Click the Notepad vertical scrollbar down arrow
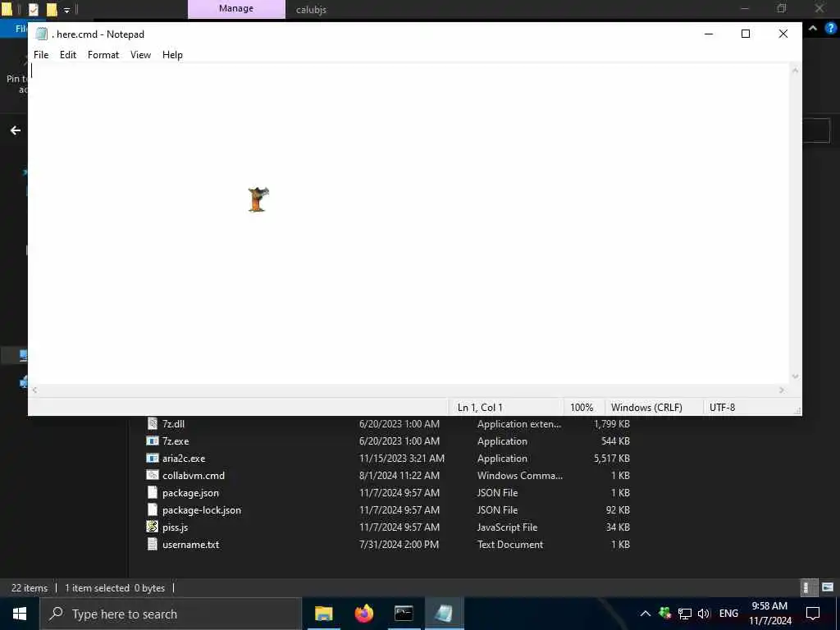This screenshot has height=630, width=840. pos(796,377)
